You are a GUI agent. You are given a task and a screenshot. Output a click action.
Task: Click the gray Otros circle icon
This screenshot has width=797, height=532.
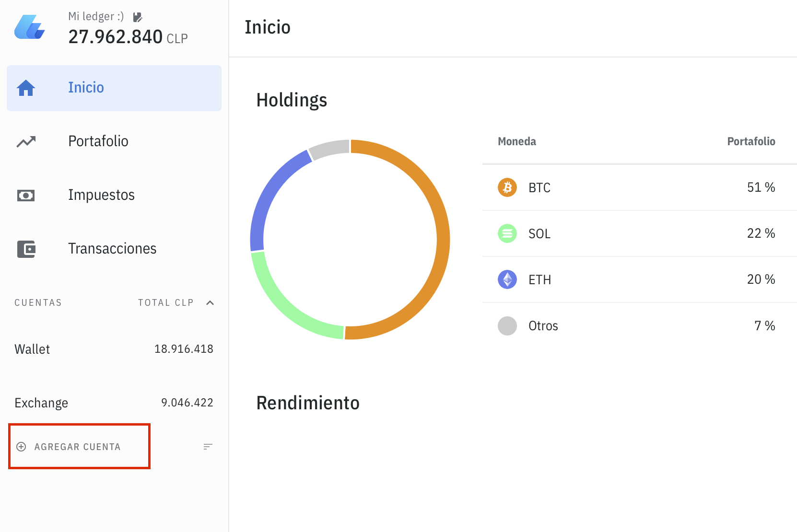pyautogui.click(x=507, y=326)
